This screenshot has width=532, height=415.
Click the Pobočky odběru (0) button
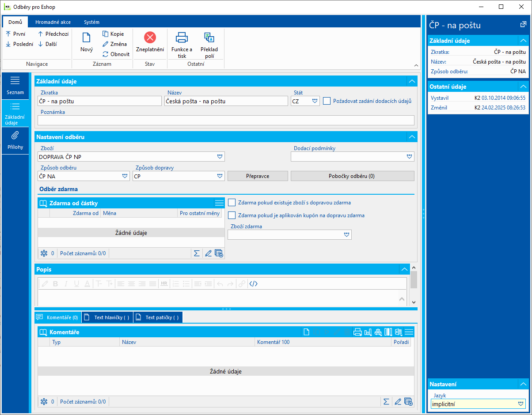(352, 176)
